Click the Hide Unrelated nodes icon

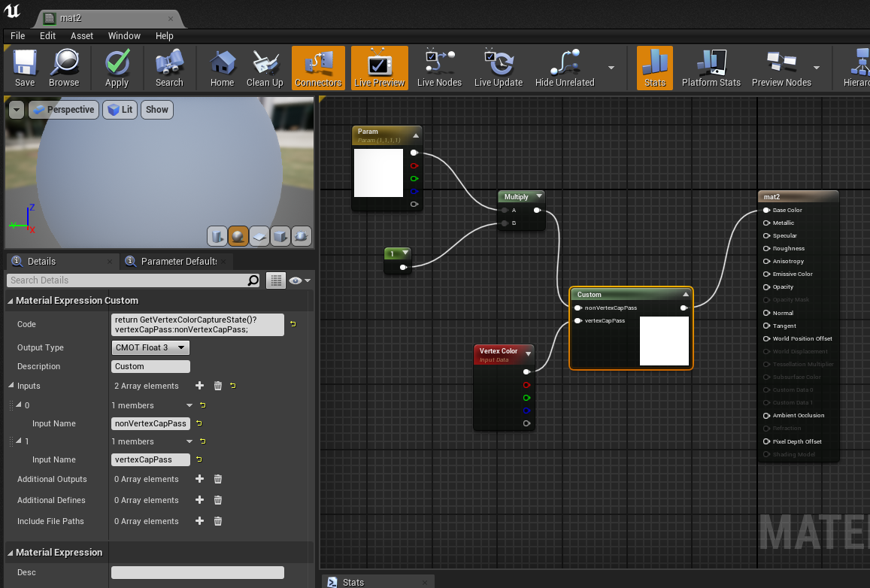[564, 67]
